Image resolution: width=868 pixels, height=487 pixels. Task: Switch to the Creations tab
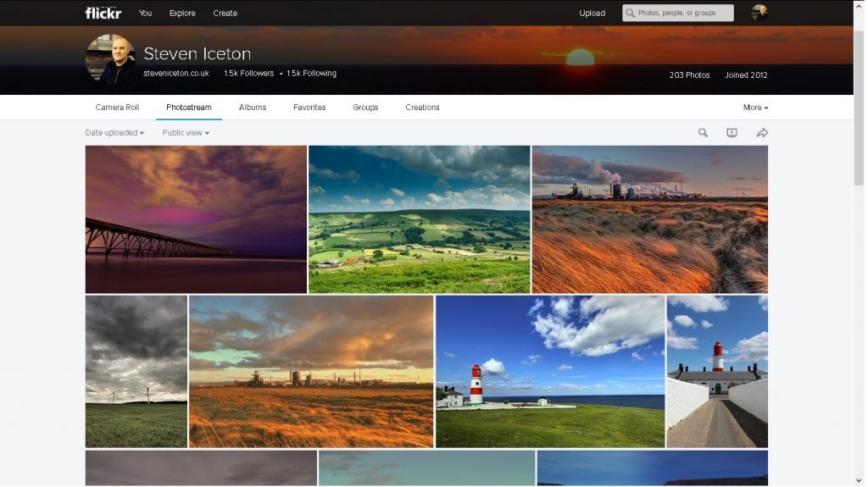(422, 108)
